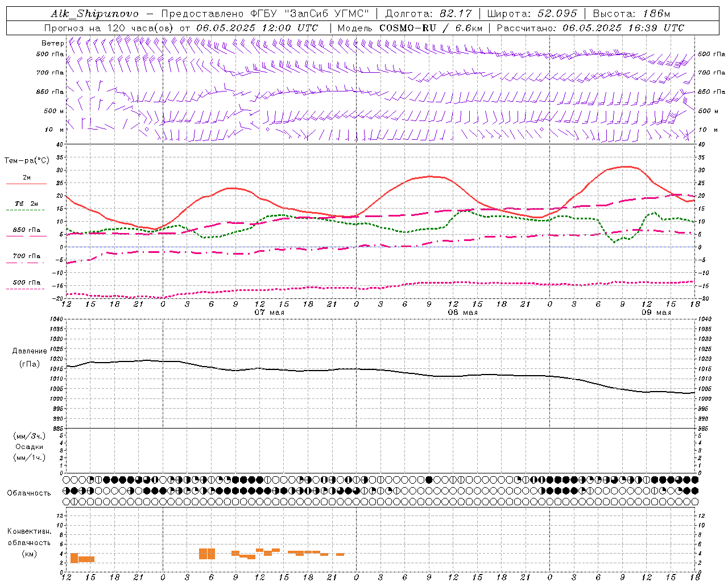Click the Осадки panel label
728x582 pixels.
click(30, 447)
